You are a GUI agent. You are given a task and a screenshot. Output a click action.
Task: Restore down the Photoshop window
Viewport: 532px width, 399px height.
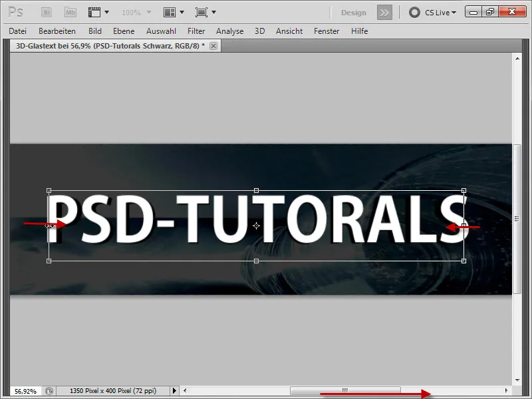tap(490, 12)
